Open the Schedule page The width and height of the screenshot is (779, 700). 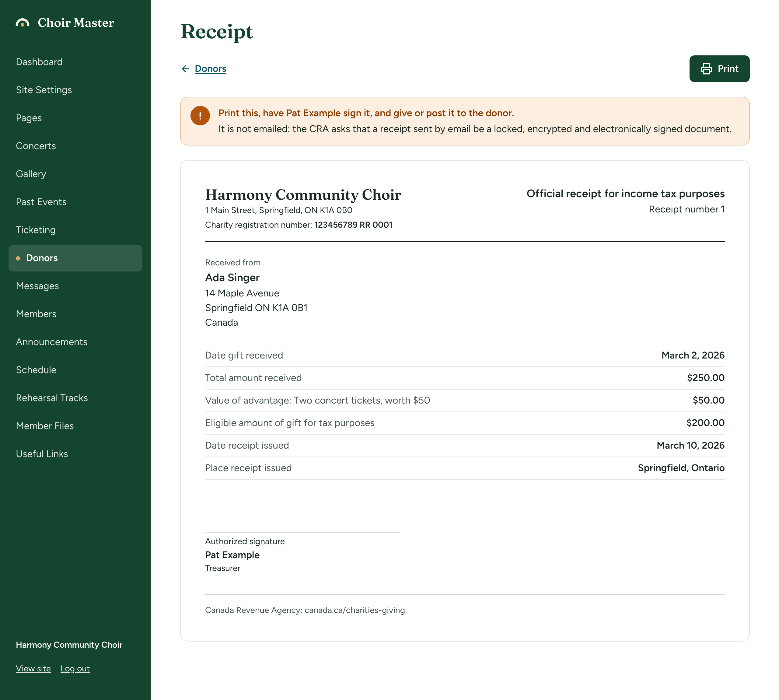tap(75, 370)
